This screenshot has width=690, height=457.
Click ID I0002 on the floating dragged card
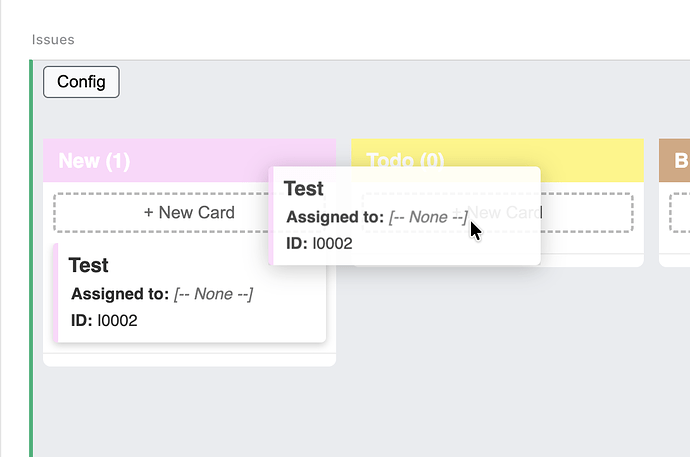[x=319, y=242]
